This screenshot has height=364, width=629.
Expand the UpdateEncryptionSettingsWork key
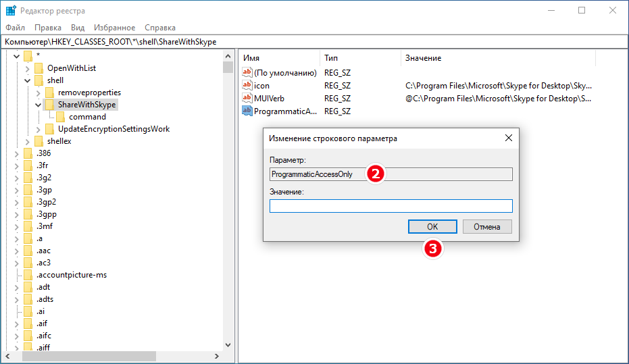pyautogui.click(x=38, y=130)
